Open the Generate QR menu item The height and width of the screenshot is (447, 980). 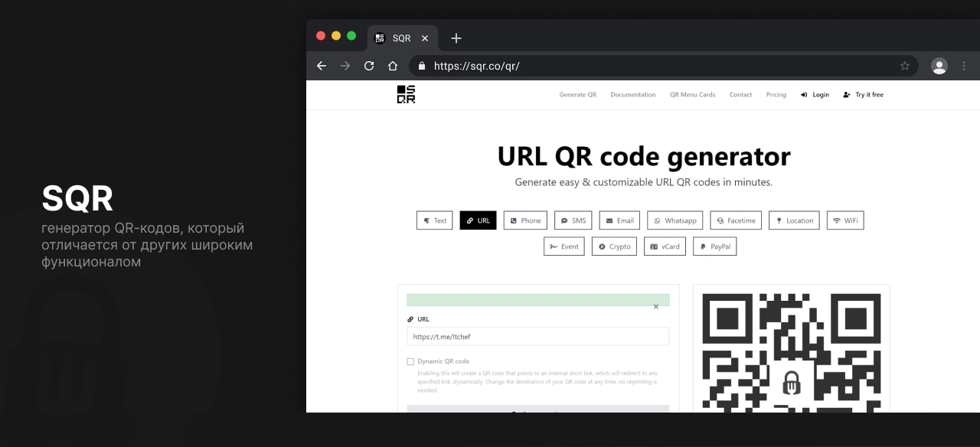tap(577, 95)
